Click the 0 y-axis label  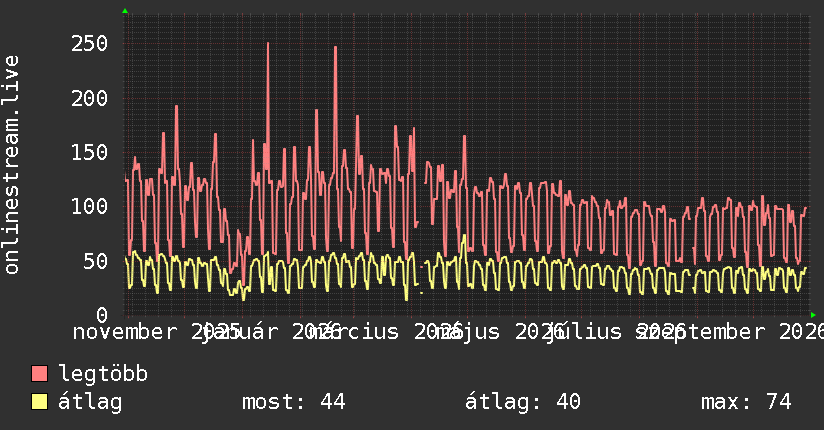(x=102, y=315)
